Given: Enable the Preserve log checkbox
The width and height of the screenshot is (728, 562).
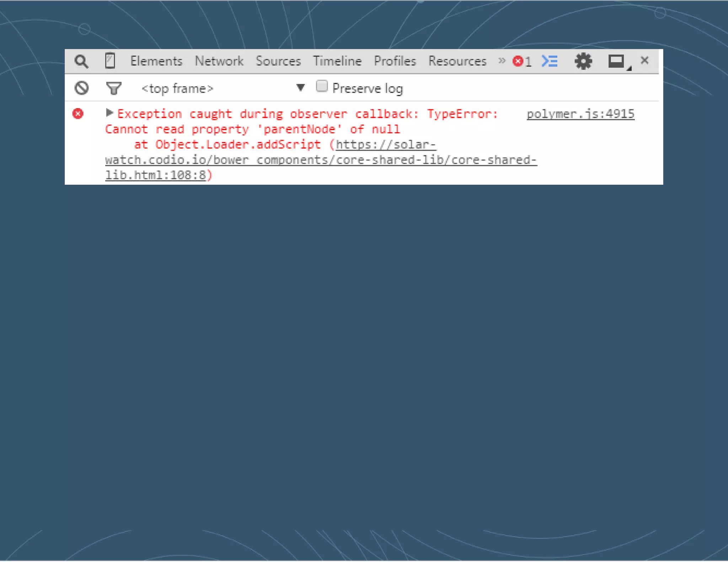Looking at the screenshot, I should (322, 86).
